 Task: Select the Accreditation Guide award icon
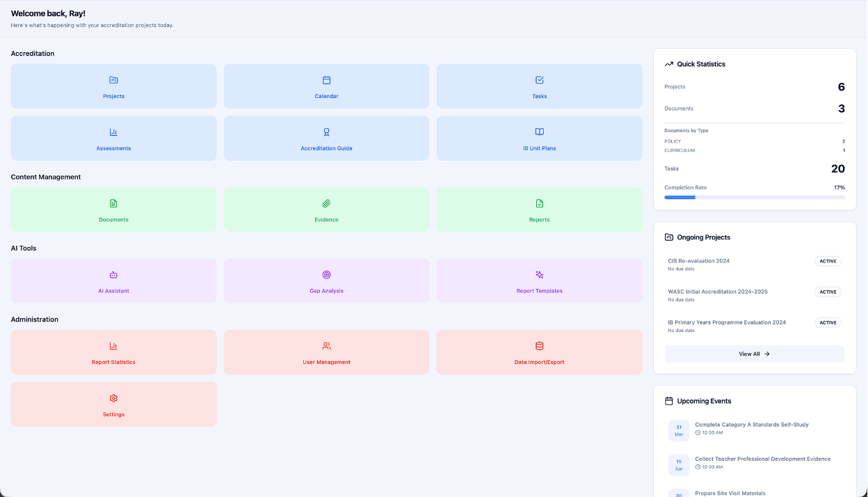[326, 132]
